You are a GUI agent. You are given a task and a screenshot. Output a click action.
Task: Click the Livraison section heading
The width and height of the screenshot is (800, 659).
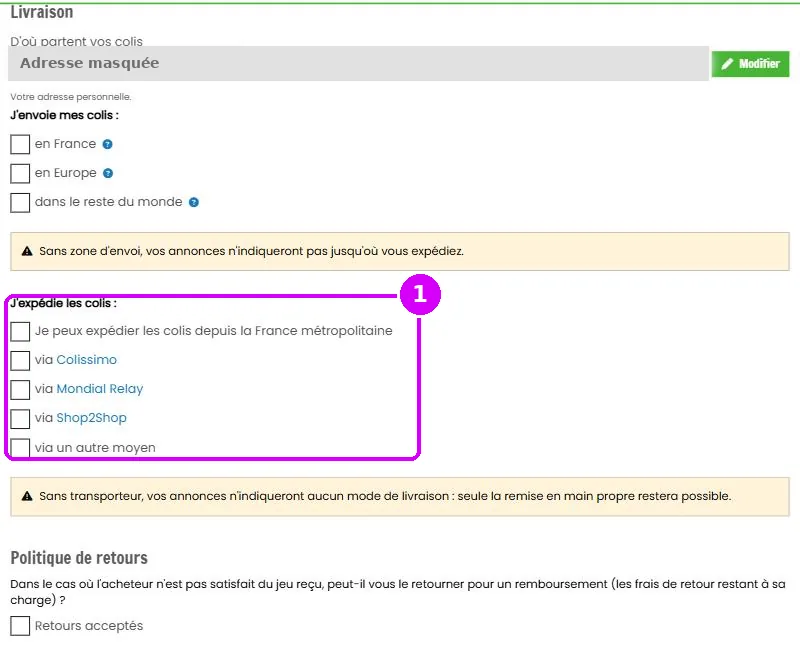point(42,12)
